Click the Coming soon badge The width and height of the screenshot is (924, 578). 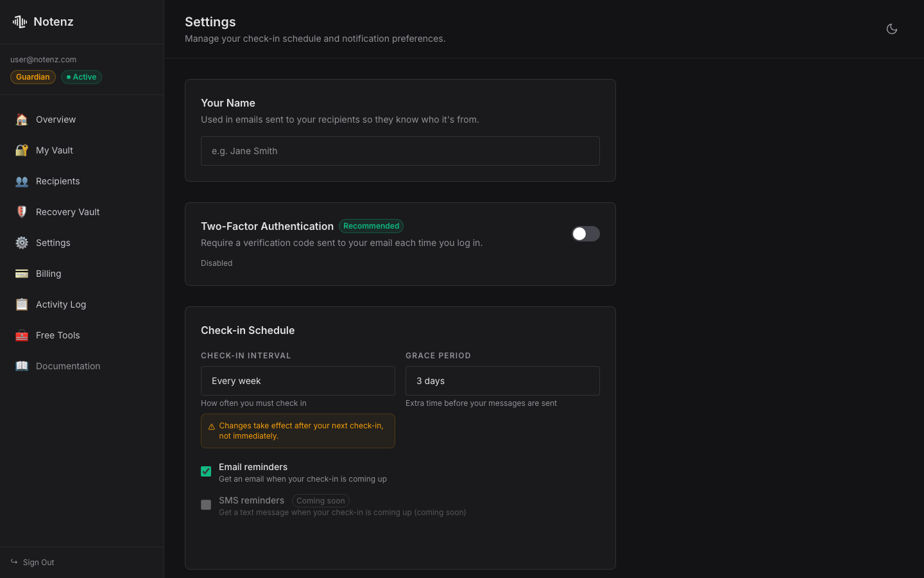321,501
